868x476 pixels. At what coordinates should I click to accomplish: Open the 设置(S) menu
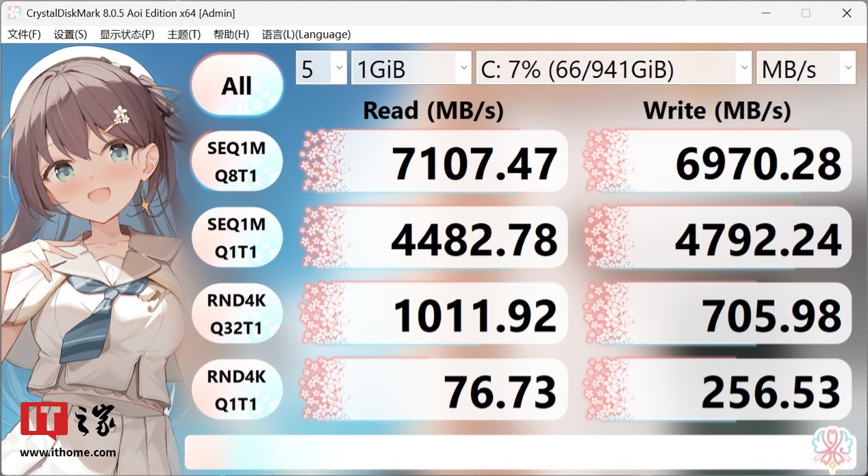[x=70, y=34]
